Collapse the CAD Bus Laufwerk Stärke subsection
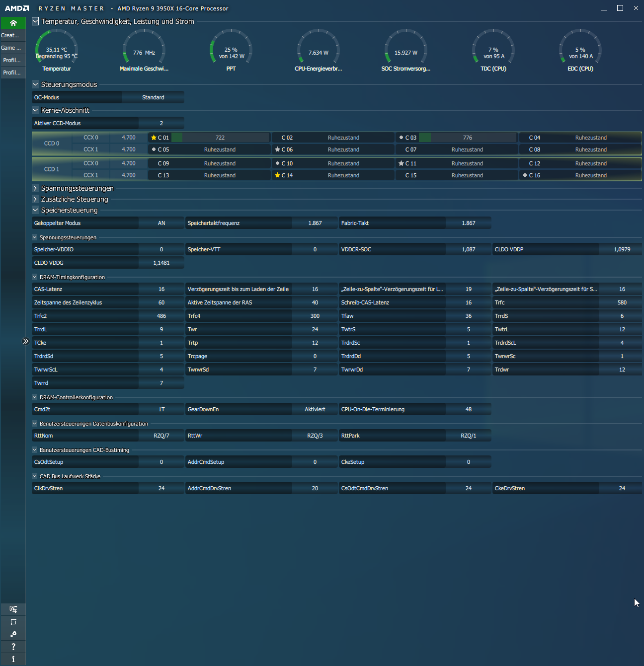Viewport: 644px width, 666px height. [x=35, y=476]
